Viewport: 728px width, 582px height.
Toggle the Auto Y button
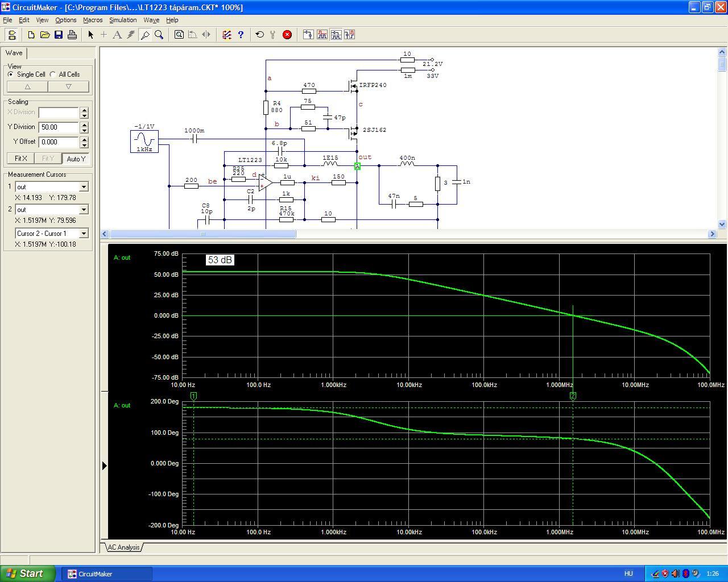76,159
